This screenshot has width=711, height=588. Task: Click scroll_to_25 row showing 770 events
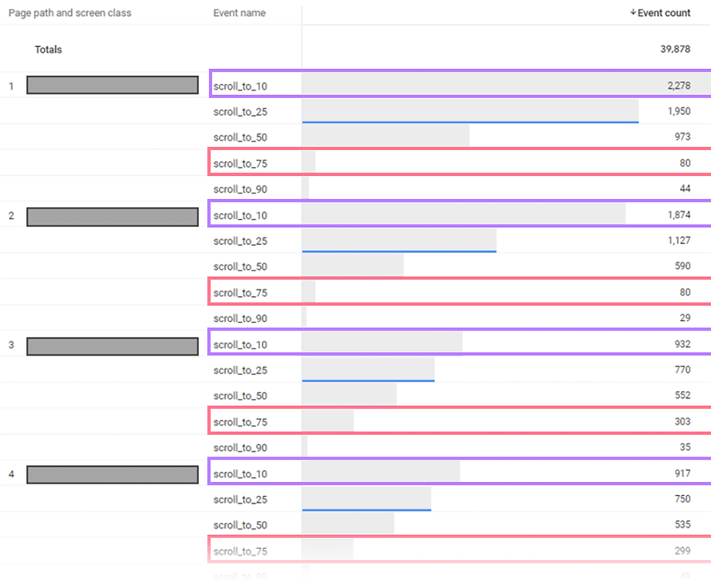[x=240, y=370]
